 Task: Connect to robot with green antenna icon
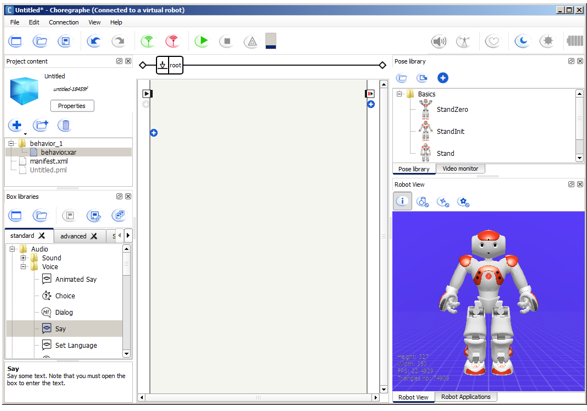148,41
